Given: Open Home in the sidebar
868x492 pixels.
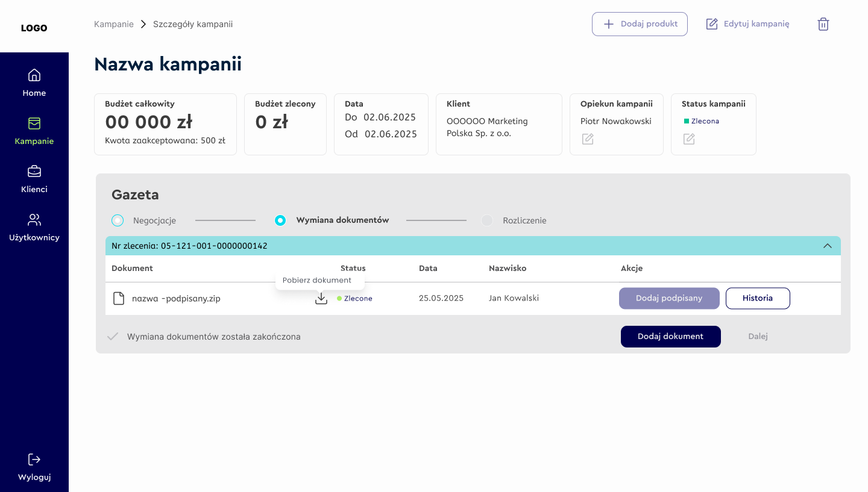Looking at the screenshot, I should pos(34,83).
